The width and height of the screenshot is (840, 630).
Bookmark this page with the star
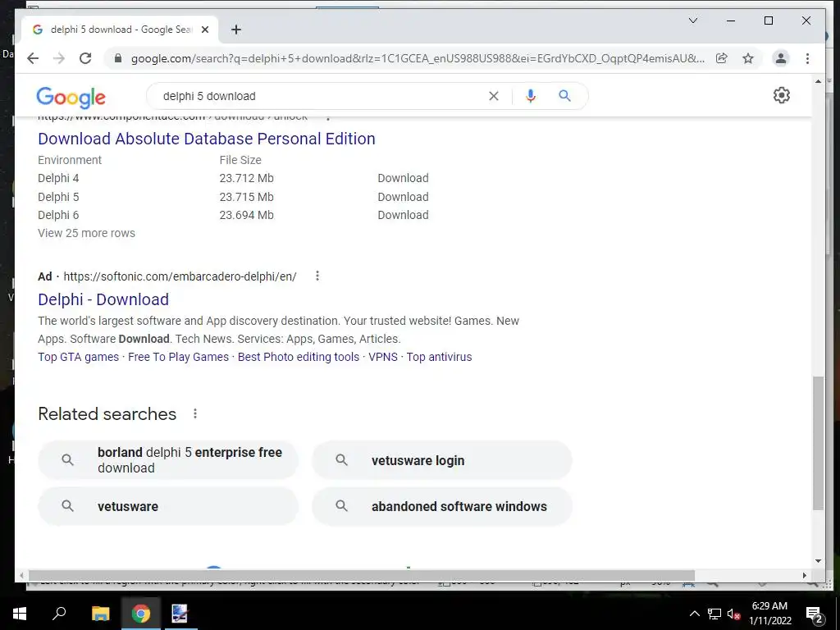click(x=748, y=58)
